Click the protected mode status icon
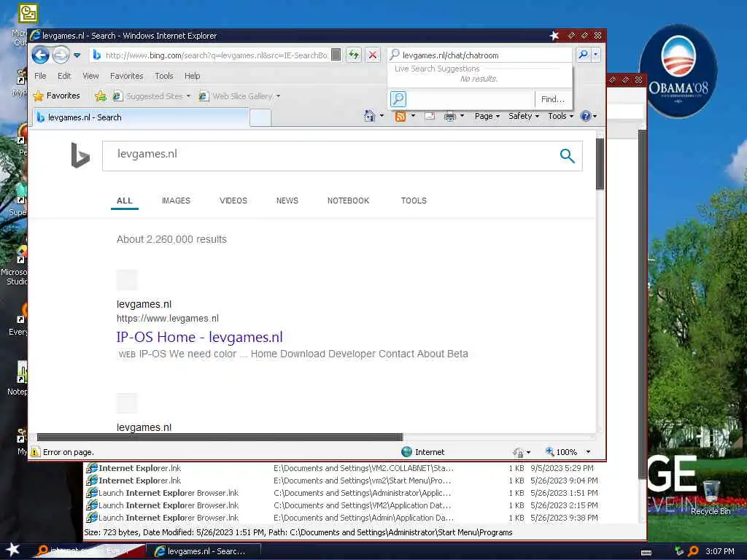Screen dimensions: 747x560 pyautogui.click(x=518, y=452)
